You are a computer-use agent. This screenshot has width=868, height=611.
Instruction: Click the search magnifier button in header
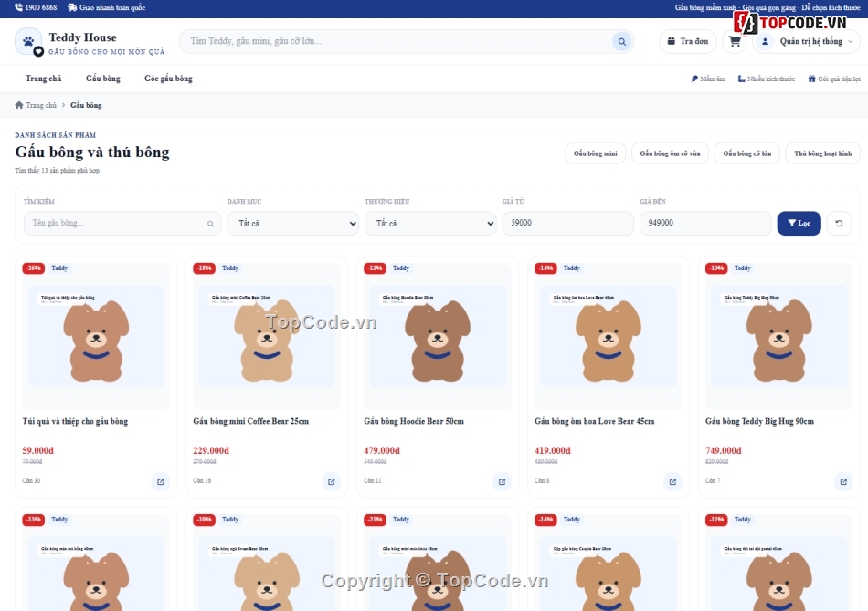(621, 41)
